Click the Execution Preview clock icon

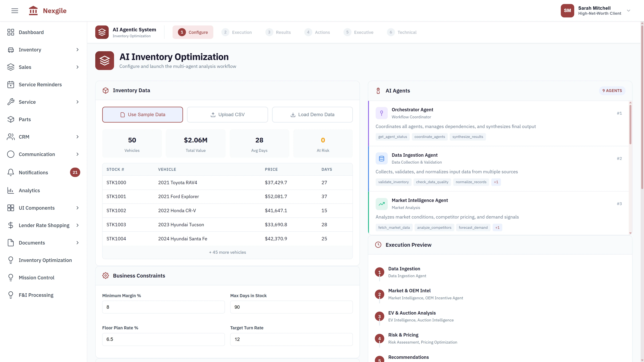coord(378,245)
